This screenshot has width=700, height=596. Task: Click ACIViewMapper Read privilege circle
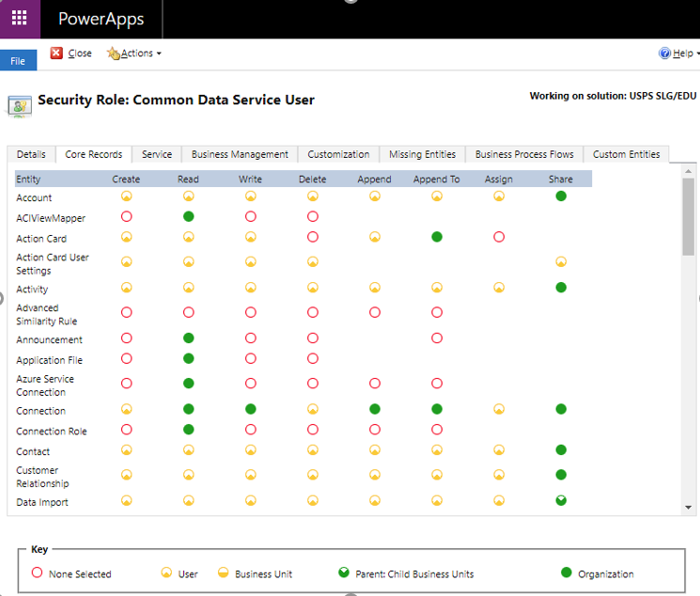[188, 216]
